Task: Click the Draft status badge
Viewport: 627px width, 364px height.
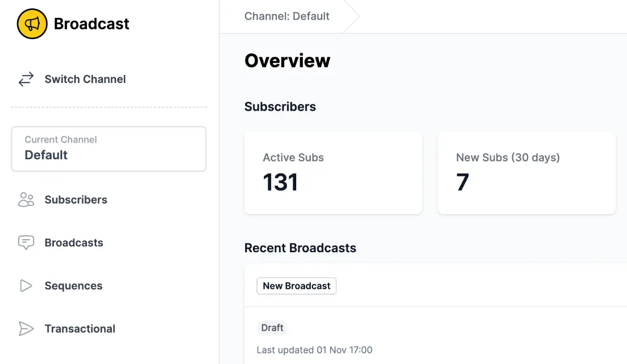Action: click(272, 328)
